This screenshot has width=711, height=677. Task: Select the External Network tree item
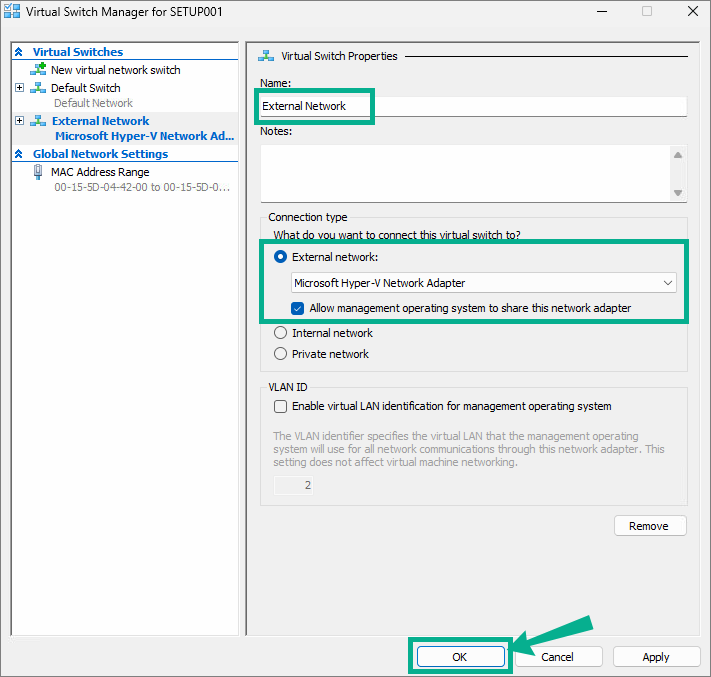coord(101,121)
